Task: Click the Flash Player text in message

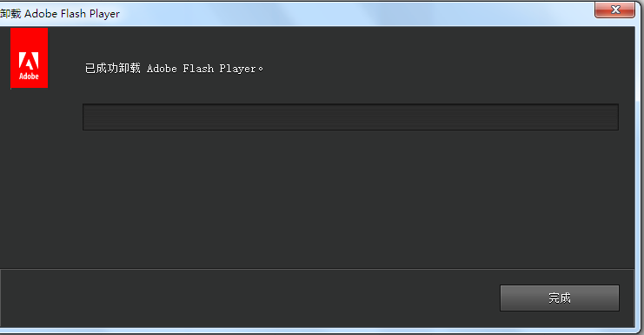Action: [219, 69]
